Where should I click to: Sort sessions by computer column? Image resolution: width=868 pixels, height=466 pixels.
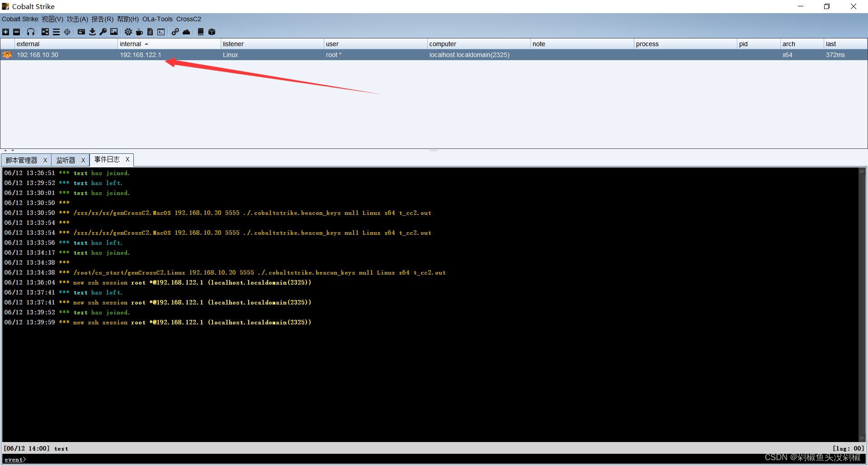[x=479, y=44]
